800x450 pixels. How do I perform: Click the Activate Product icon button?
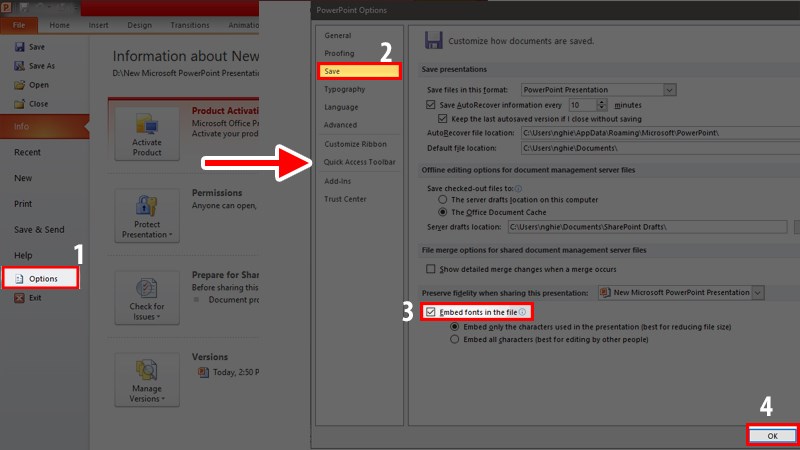tap(147, 134)
